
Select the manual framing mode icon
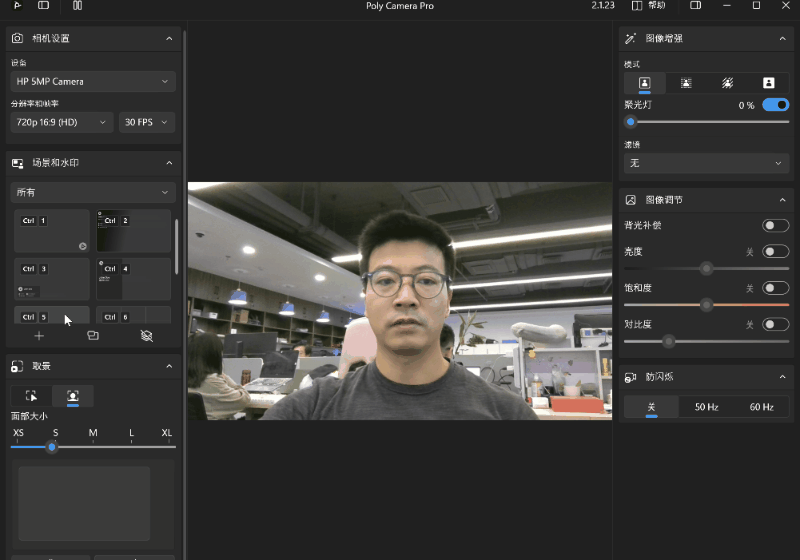coord(31,396)
